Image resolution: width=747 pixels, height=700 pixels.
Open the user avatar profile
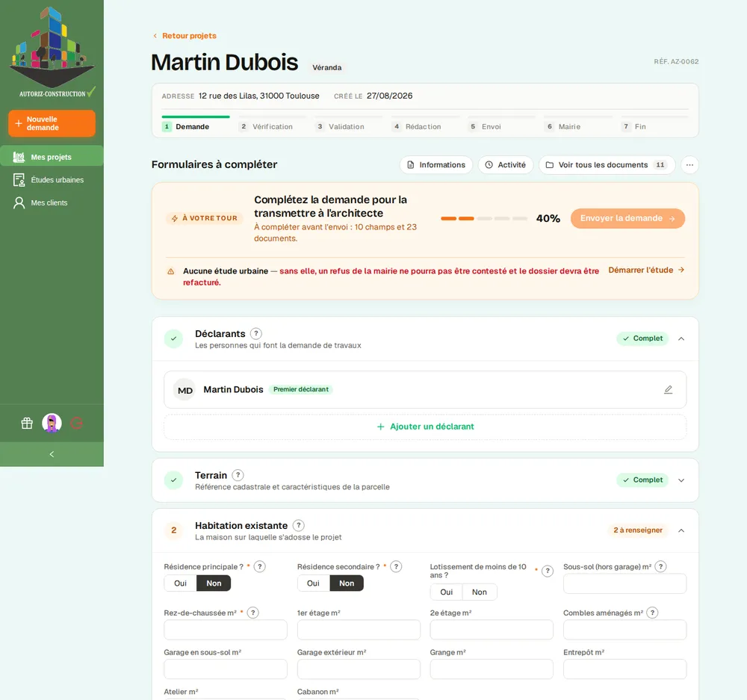(x=52, y=423)
